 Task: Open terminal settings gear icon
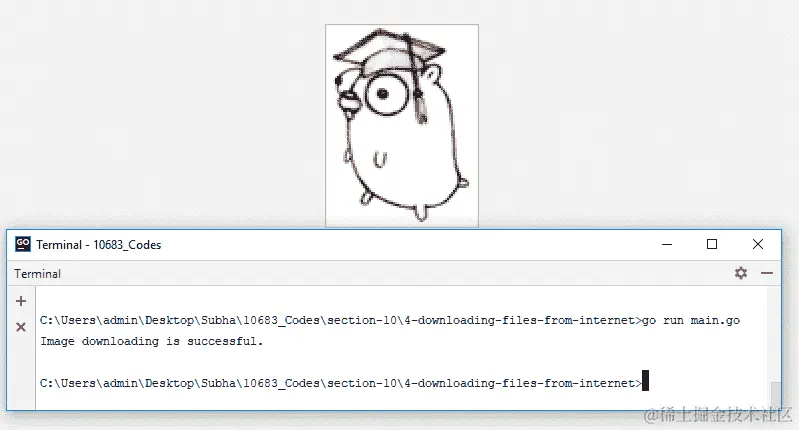741,273
